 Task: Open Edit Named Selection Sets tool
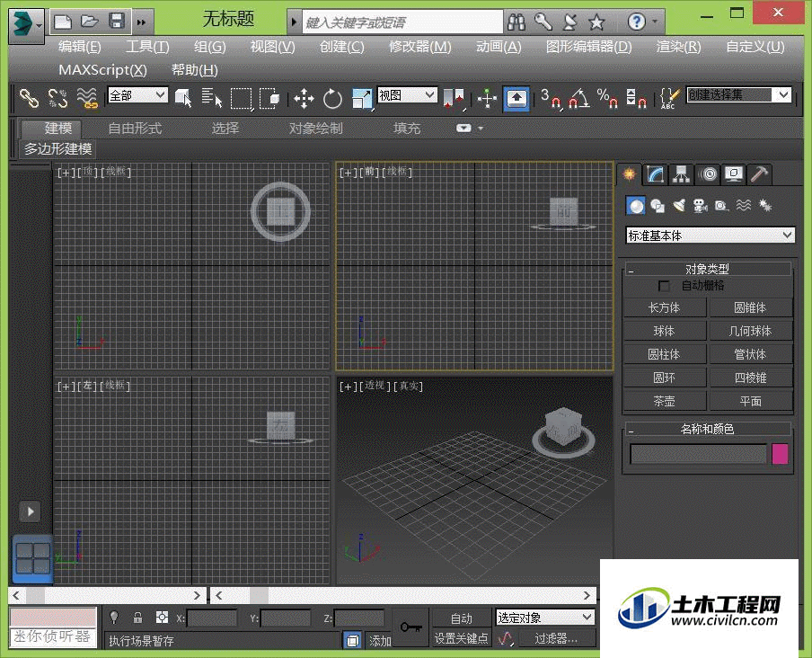[x=670, y=98]
